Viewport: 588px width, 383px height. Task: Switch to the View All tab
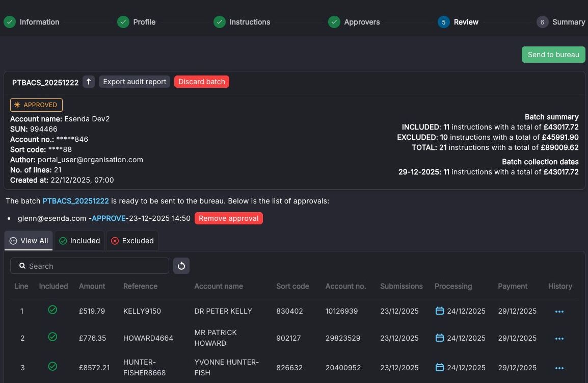coord(29,241)
